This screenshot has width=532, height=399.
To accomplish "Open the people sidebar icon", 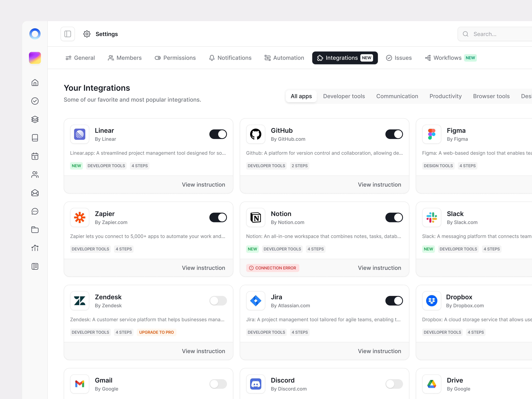I will click(x=35, y=175).
